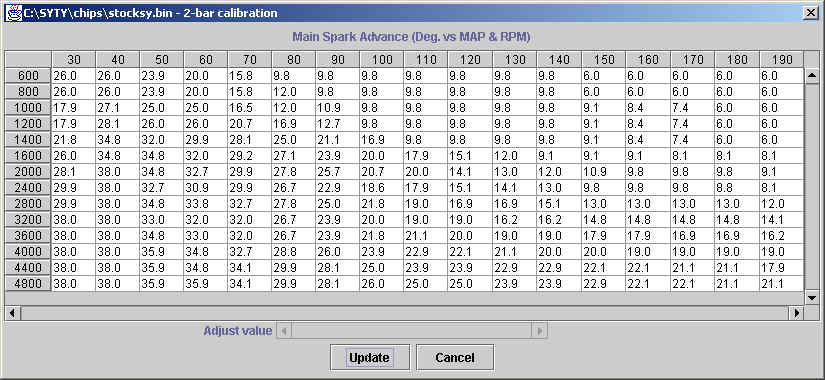Select cell 8.8 in row 2400, column 180

pyautogui.click(x=737, y=187)
